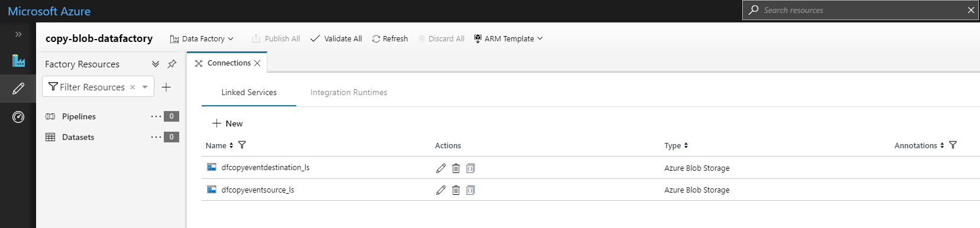980x228 pixels.
Task: Switch to the Integration Runtimes tab
Action: coord(349,92)
